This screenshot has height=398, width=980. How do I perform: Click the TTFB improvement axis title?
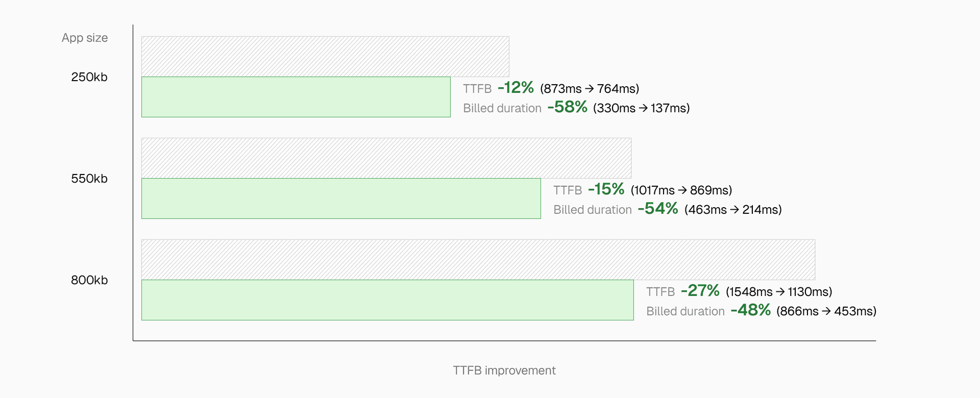pos(504,370)
